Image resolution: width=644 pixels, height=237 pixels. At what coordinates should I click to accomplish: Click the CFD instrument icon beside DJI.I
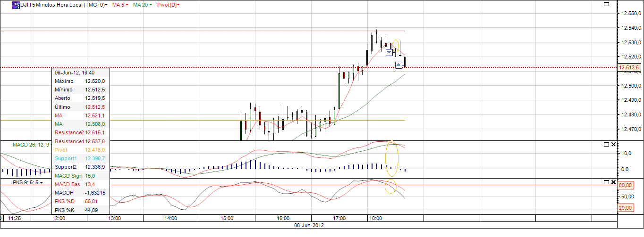[x=16, y=4]
